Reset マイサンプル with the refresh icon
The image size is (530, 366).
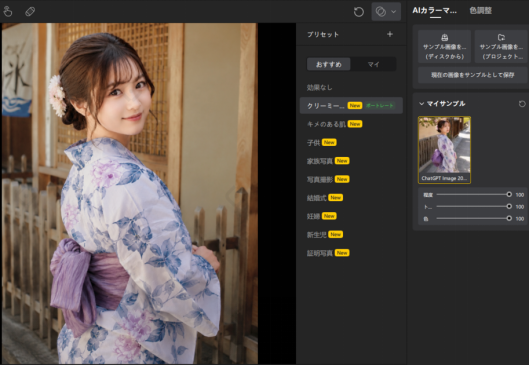(x=522, y=104)
